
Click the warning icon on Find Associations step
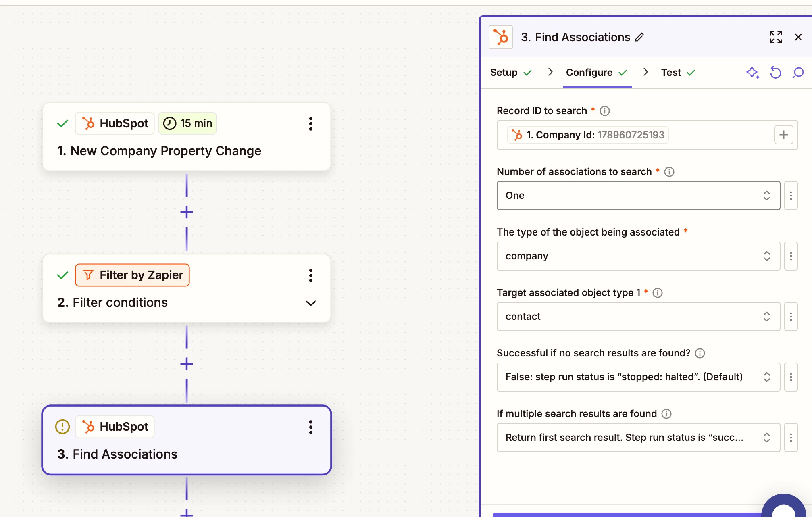62,427
